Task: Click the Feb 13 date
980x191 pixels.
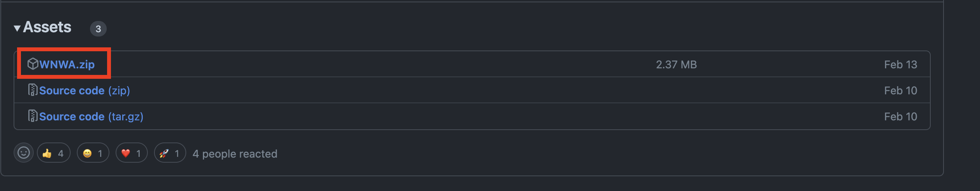Action: pos(900,64)
